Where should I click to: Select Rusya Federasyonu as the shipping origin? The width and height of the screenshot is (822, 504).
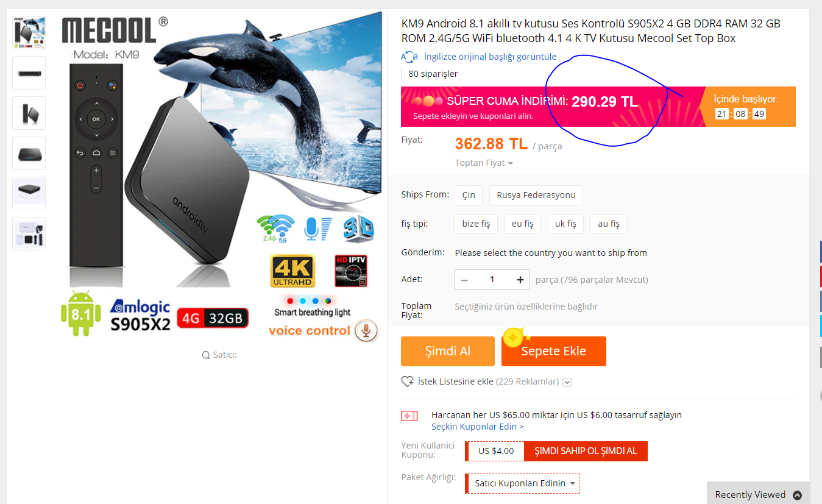(x=536, y=195)
